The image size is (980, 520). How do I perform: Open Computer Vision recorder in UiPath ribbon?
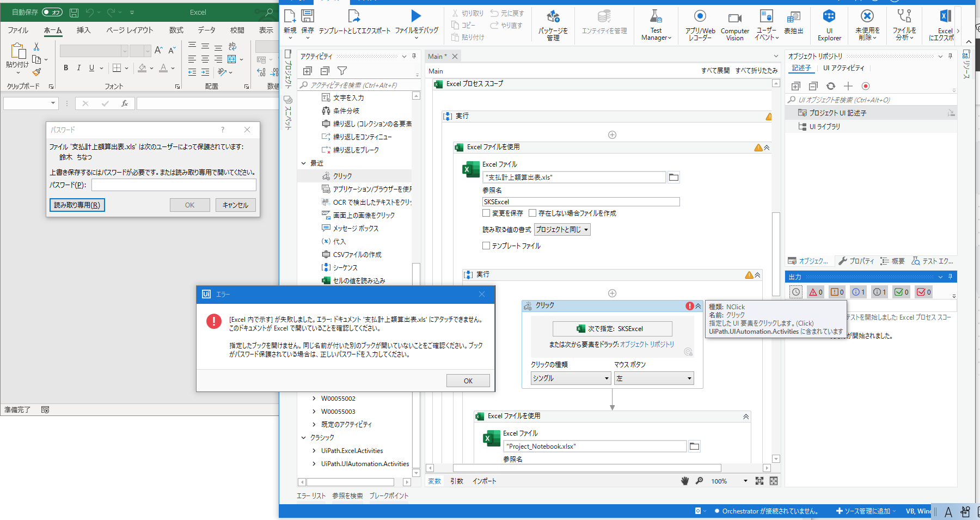tap(734, 18)
